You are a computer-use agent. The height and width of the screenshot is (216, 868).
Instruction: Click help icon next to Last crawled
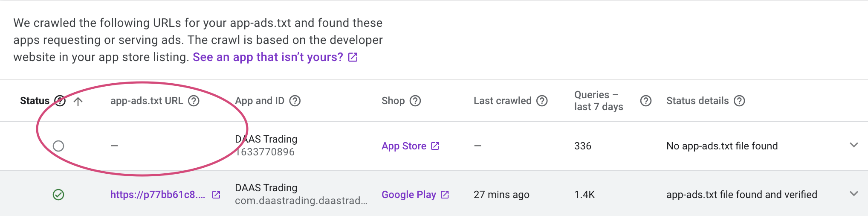coord(542,101)
